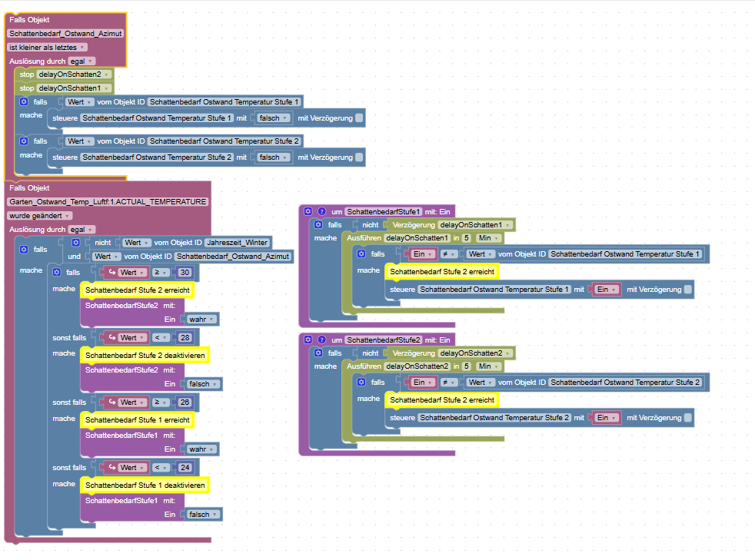Open gear of falls nicht Verzögerung delayOnSchatten1 block
The height and width of the screenshot is (560, 755).
318,224
